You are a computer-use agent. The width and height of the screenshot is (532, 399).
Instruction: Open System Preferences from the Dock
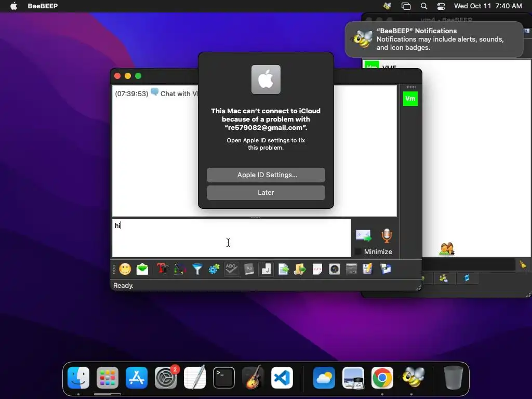pos(166,378)
